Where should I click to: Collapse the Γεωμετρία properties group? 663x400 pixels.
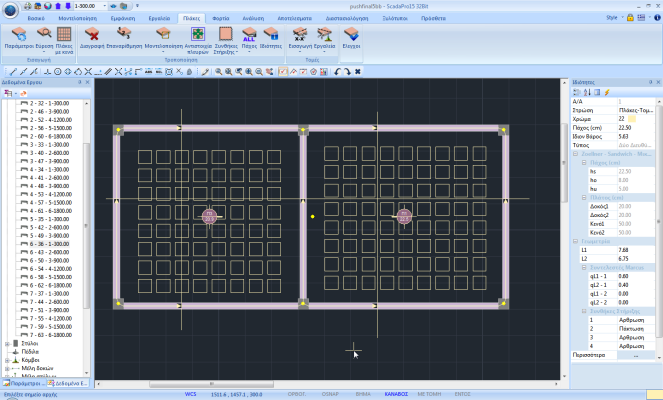[x=575, y=241]
